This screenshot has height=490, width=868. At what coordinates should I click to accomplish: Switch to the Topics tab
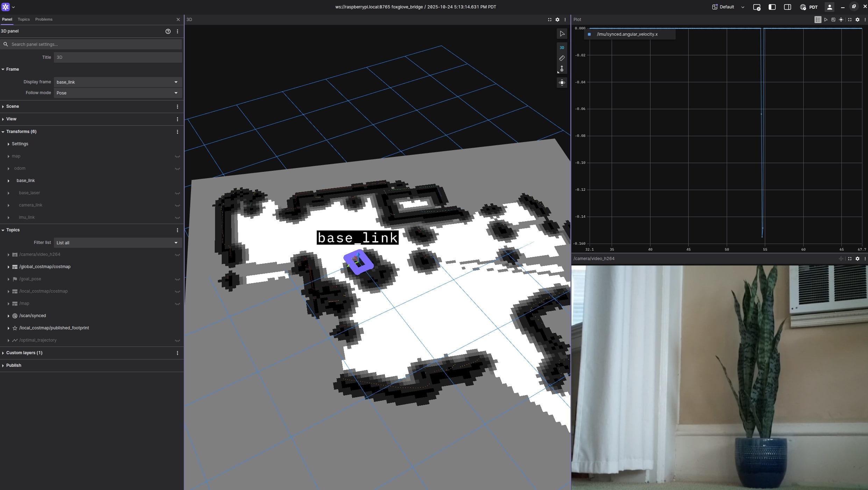pyautogui.click(x=24, y=19)
